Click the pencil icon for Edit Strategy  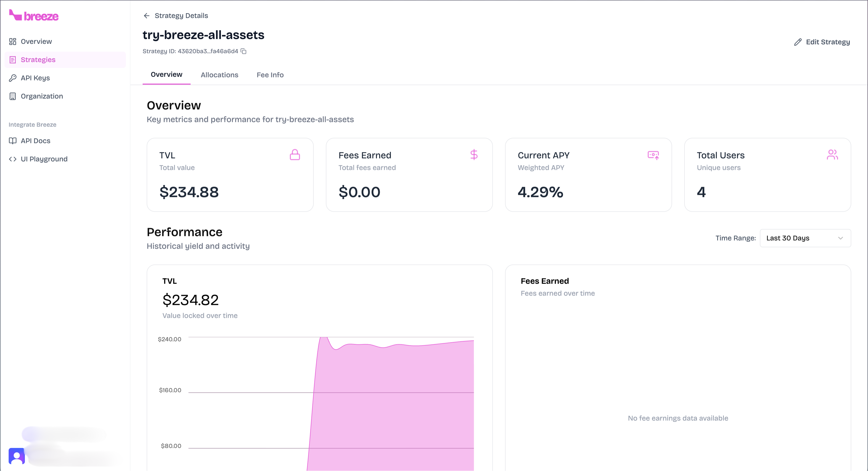click(798, 42)
